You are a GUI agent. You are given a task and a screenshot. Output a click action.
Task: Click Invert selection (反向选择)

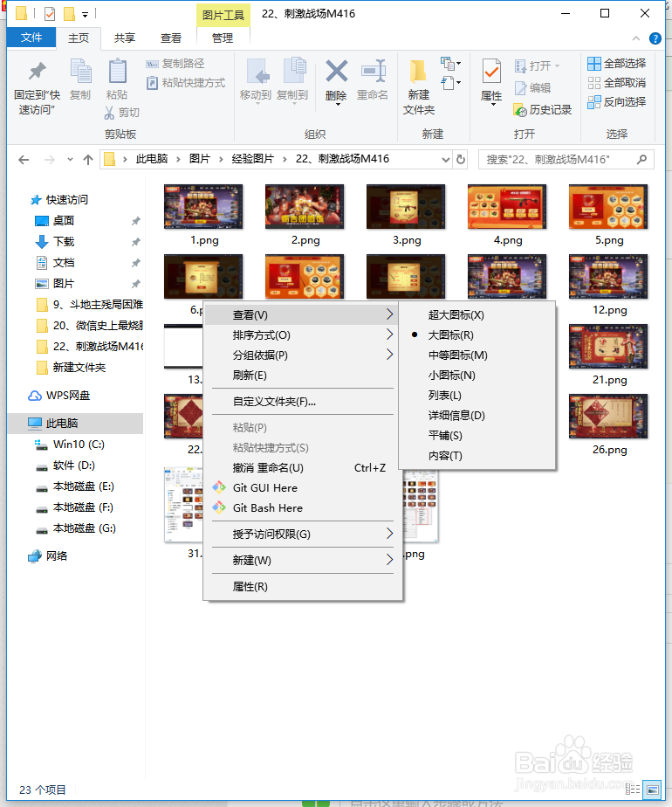616,102
